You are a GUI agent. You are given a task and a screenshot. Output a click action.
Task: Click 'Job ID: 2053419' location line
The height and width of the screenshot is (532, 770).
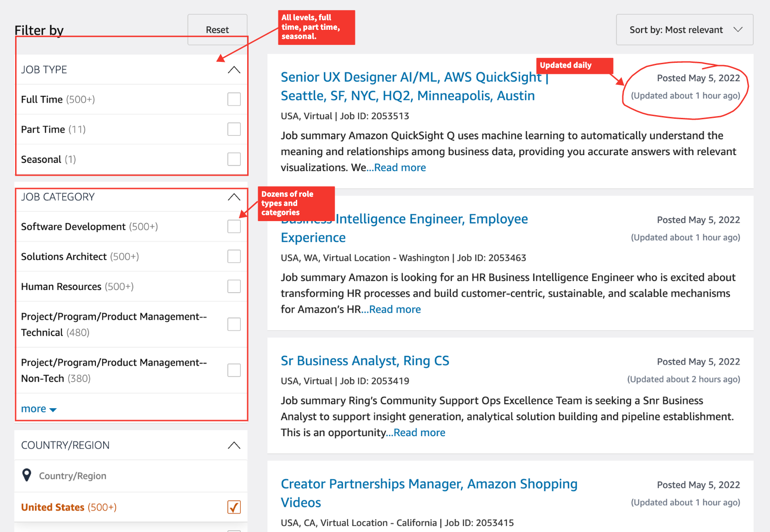click(345, 381)
